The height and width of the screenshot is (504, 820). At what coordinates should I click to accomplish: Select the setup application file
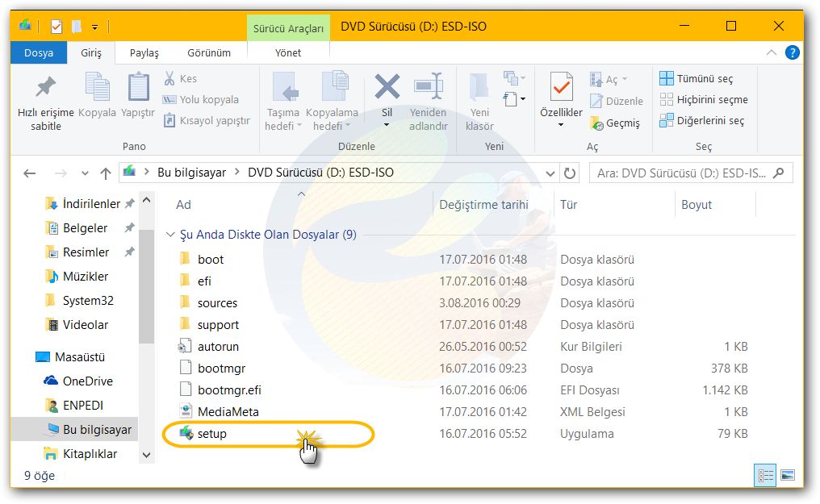click(x=211, y=434)
